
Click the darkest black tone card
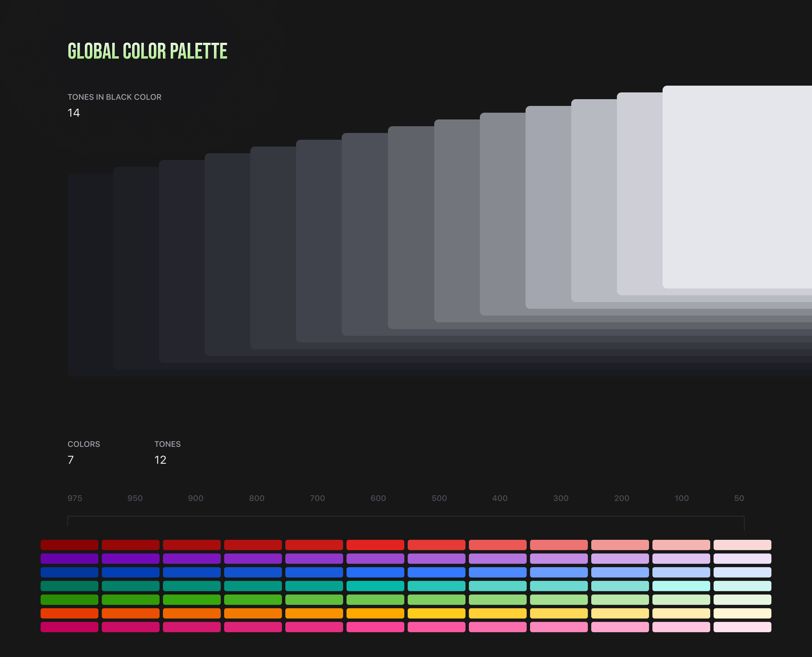pos(90,274)
